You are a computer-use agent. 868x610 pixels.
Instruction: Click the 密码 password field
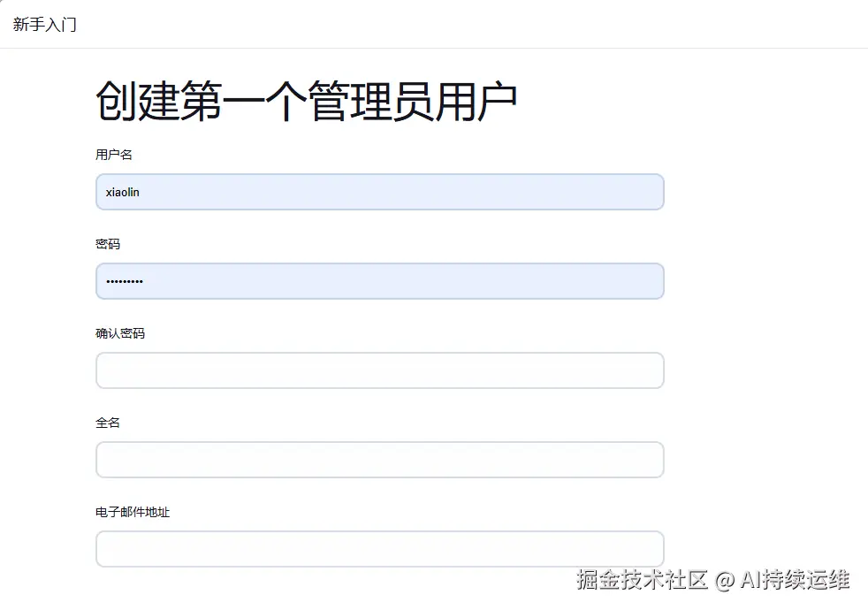(x=379, y=281)
